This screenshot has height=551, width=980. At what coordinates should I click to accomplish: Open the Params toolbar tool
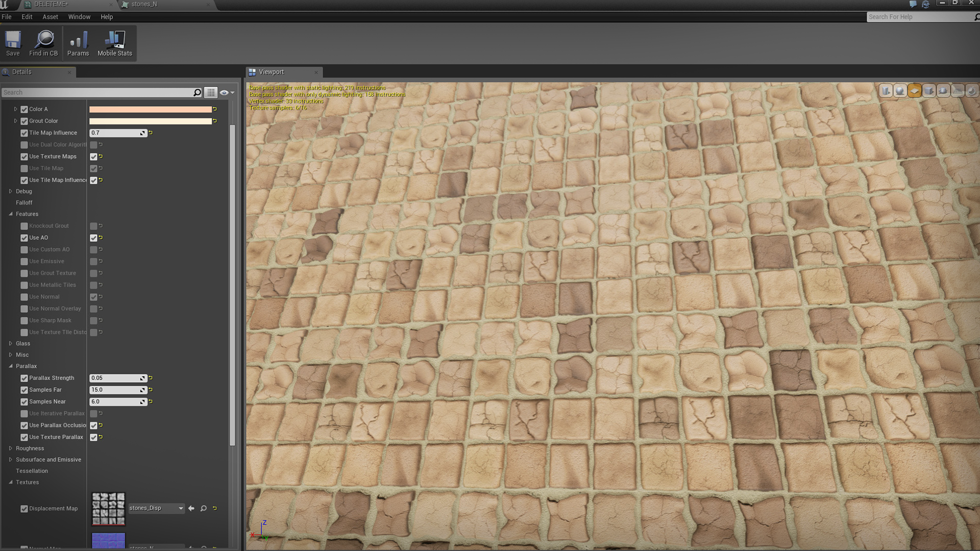(78, 43)
